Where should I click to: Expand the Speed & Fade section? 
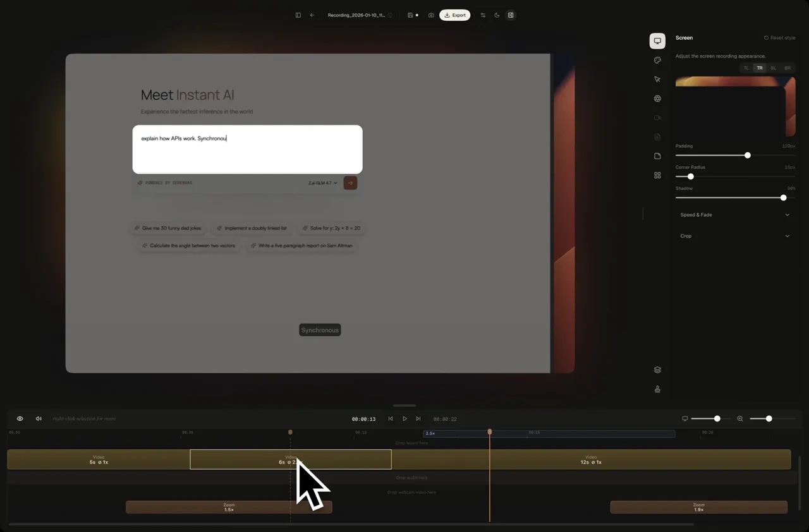(x=735, y=215)
